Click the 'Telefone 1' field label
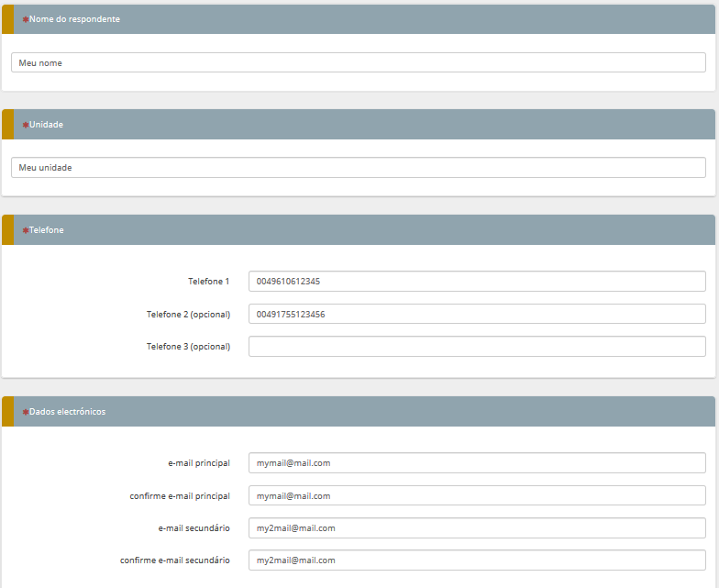 point(208,282)
